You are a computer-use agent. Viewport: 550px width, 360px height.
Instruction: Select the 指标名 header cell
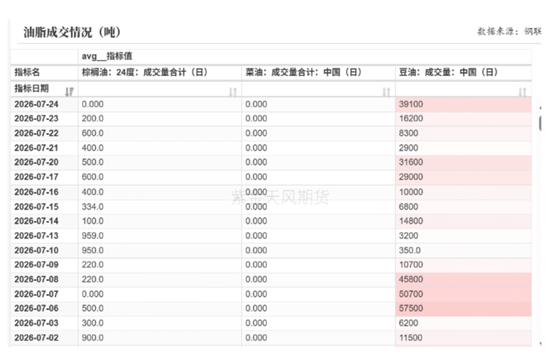coord(45,72)
